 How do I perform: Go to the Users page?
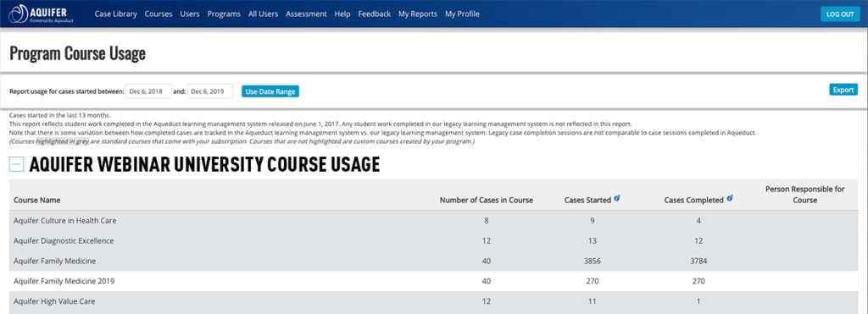(x=190, y=14)
